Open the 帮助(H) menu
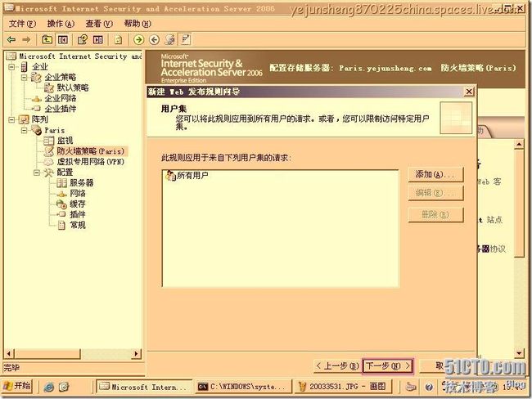 (x=138, y=24)
